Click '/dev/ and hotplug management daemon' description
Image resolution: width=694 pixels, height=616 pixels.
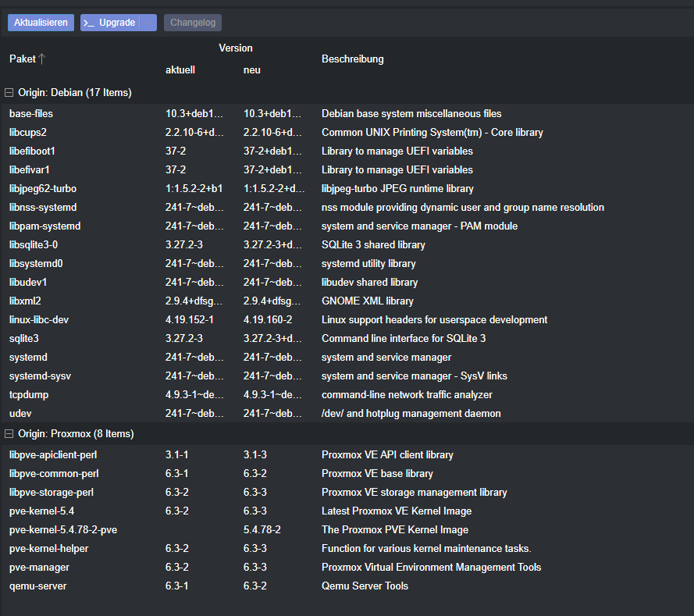pos(411,413)
